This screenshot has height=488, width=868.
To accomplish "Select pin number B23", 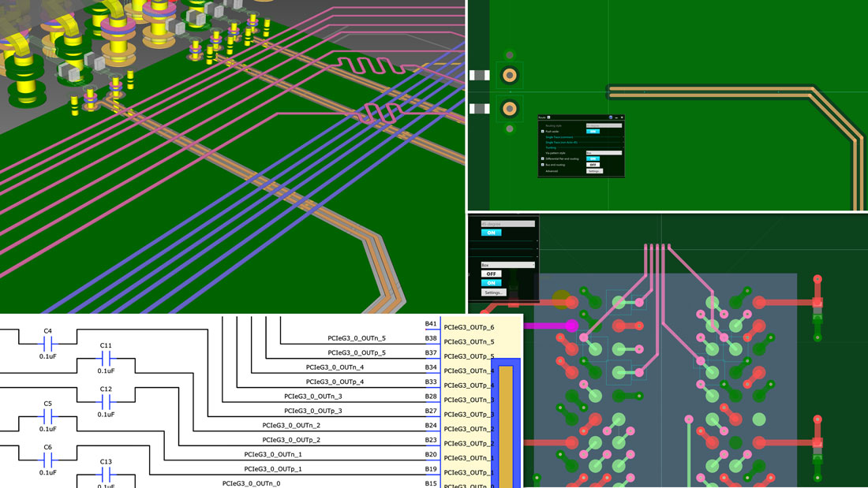I will [431, 440].
